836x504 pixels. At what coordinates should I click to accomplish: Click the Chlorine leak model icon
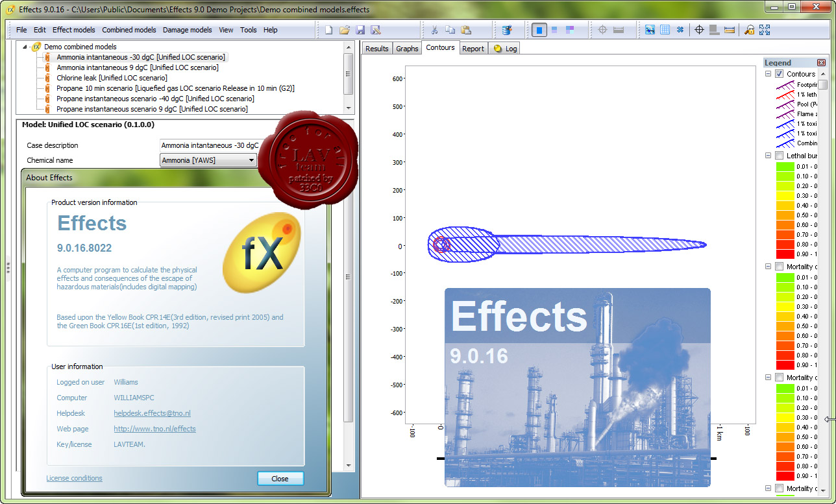click(x=47, y=78)
